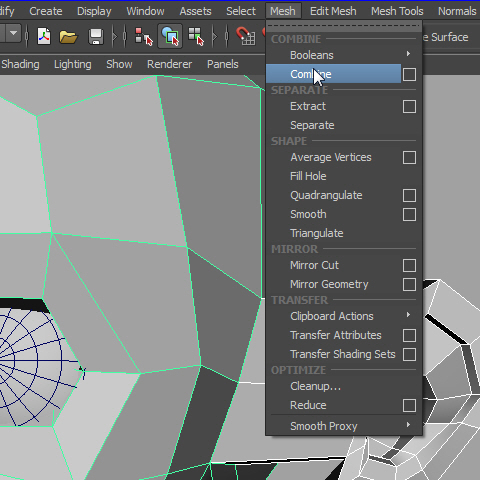Choose Fill Hole in the Mesh menu
480x480 pixels.
tap(308, 176)
